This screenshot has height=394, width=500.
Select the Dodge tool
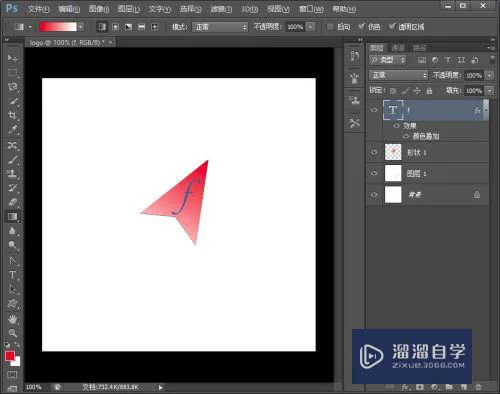[x=12, y=245]
